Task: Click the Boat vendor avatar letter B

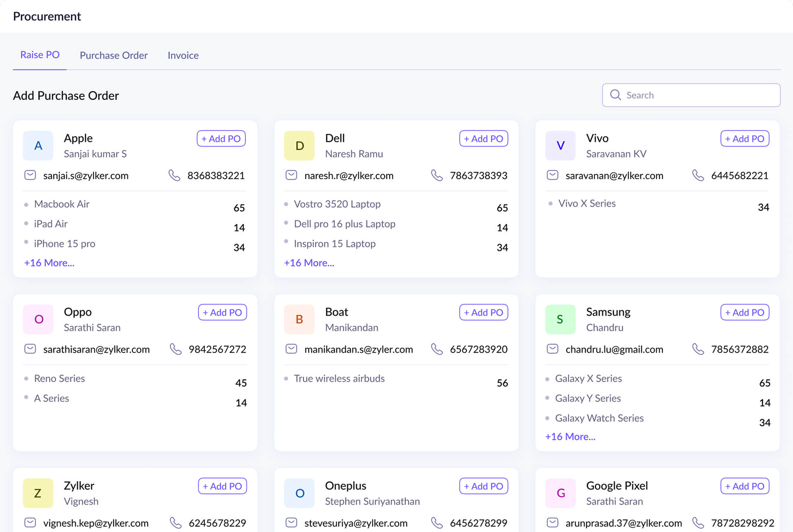Action: [x=299, y=319]
